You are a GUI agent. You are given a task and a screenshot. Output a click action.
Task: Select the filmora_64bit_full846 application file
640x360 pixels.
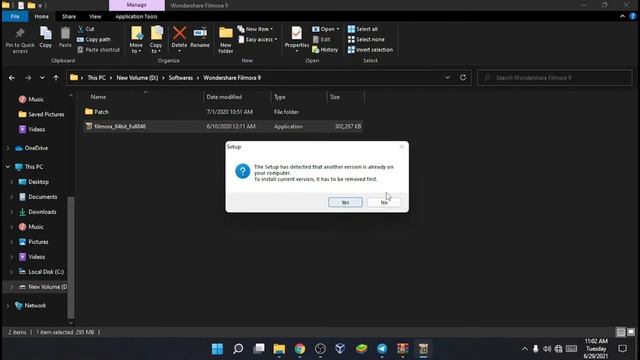[x=223, y=126]
